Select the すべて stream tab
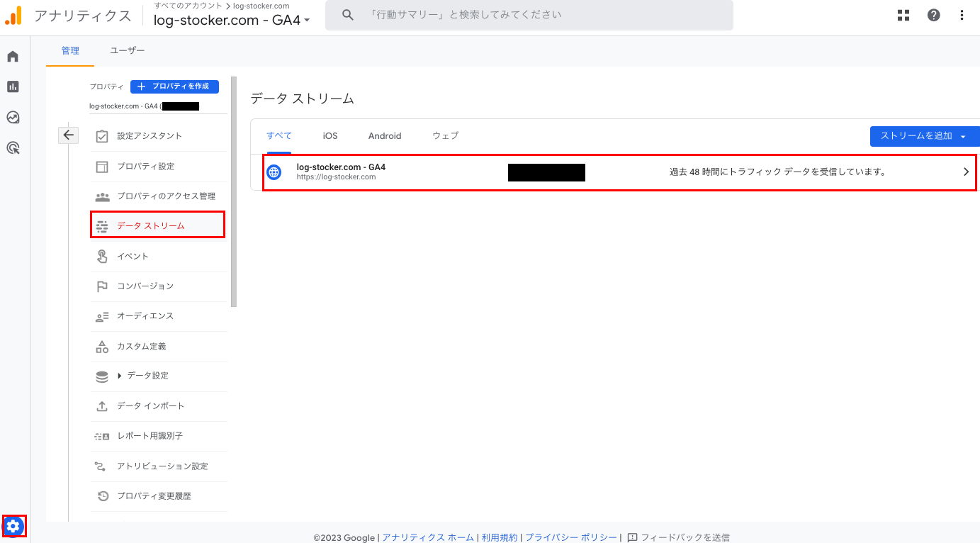The image size is (980, 543). click(x=279, y=136)
